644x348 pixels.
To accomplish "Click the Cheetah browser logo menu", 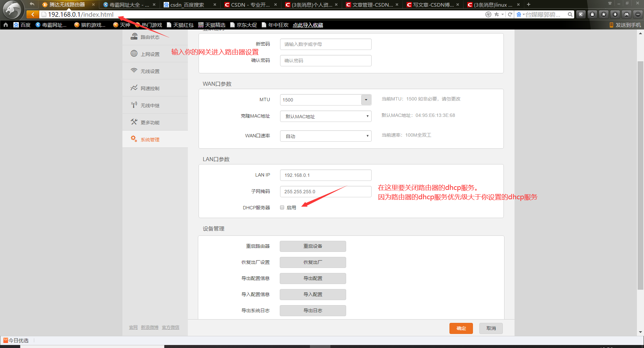I will coord(12,9).
